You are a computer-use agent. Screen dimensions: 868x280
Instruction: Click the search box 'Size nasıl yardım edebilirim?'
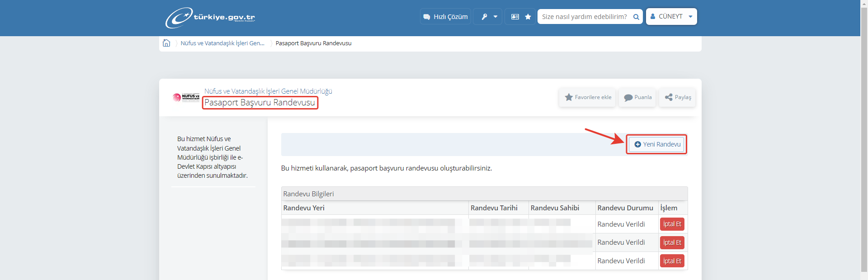[584, 17]
